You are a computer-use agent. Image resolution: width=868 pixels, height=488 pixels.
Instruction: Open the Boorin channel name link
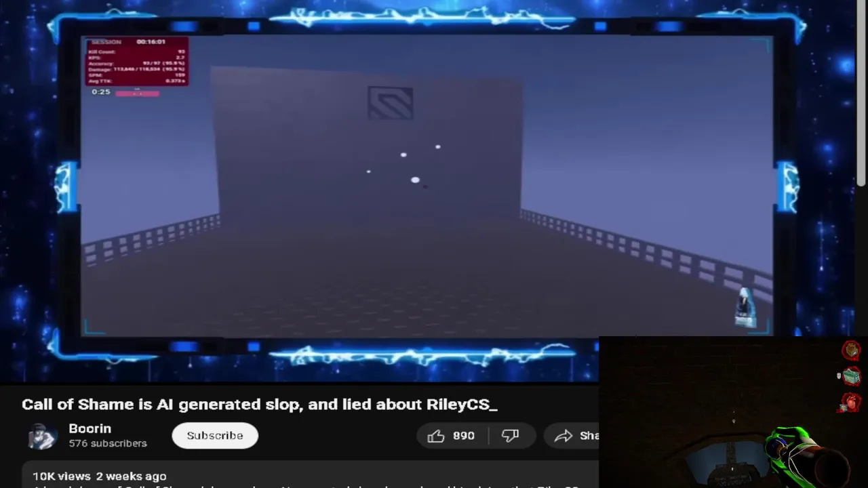90,428
